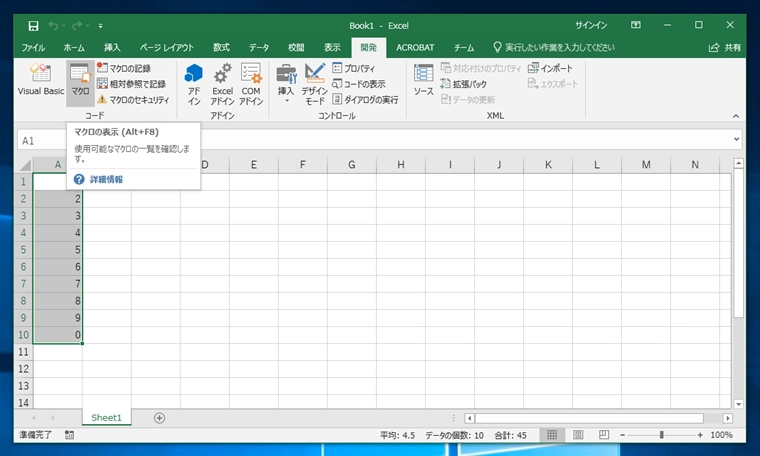Click サインイン to sign in
The height and width of the screenshot is (456, 760).
coord(591,25)
